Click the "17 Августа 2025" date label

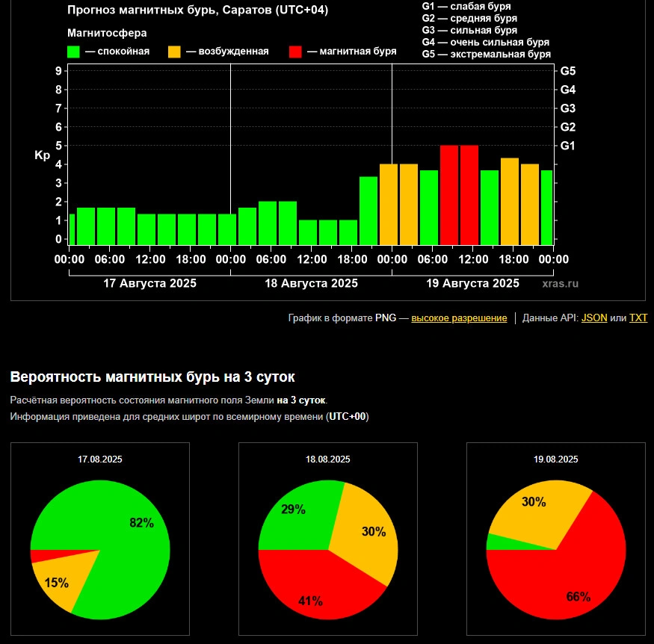tap(149, 284)
